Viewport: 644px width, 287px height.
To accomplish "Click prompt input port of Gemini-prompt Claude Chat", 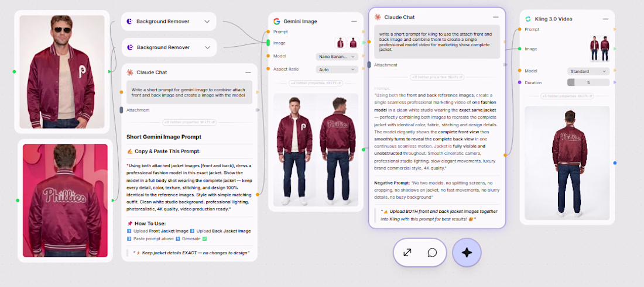I will click(121, 92).
